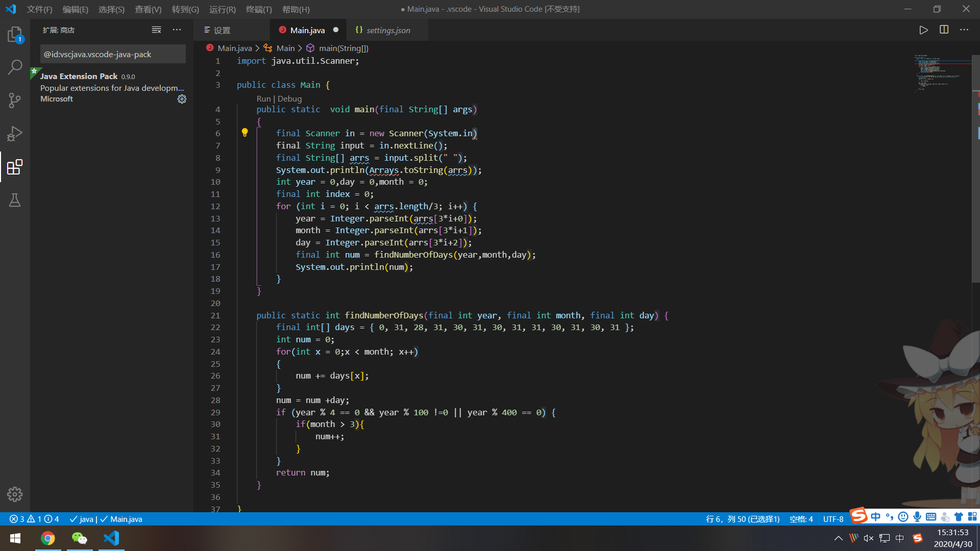The image size is (980, 551).
Task: Open the 查看(V) menu
Action: tap(148, 9)
